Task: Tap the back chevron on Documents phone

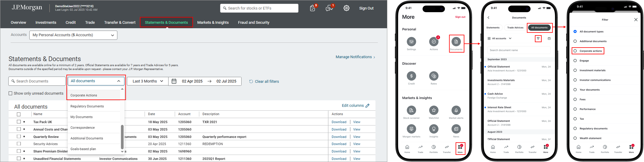Action: pos(488,18)
